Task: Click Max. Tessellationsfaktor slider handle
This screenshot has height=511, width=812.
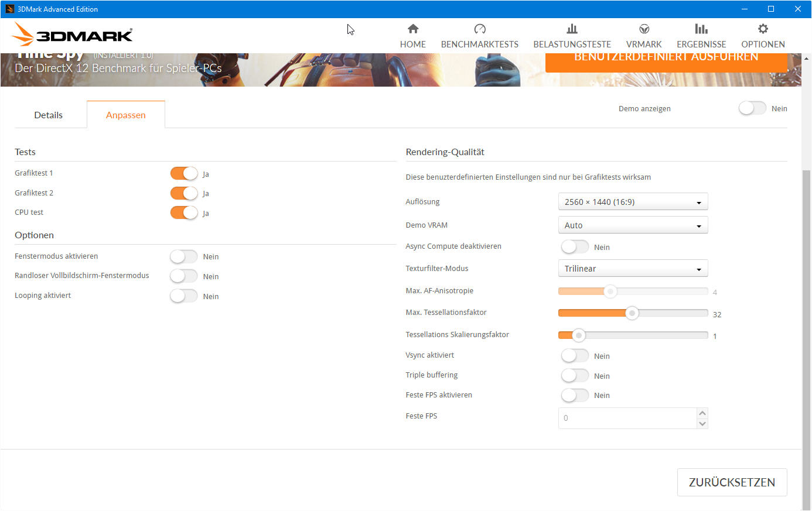Action: [x=632, y=313]
